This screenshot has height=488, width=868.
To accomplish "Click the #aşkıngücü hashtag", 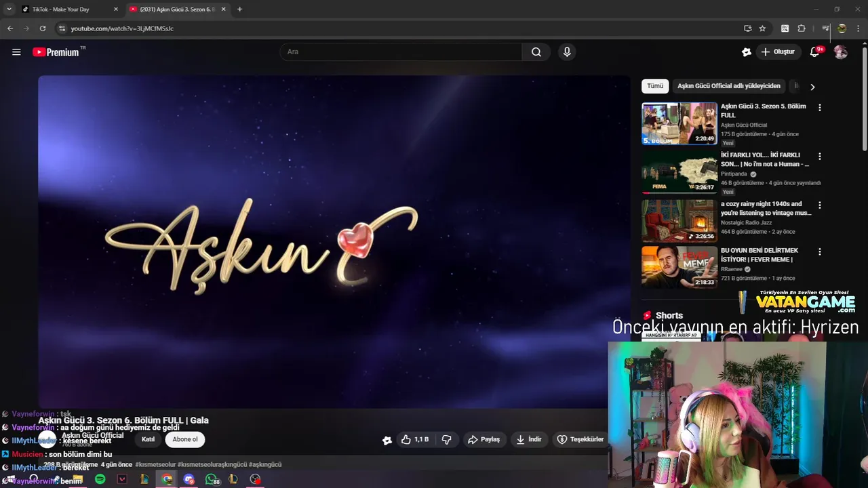I will (x=265, y=465).
